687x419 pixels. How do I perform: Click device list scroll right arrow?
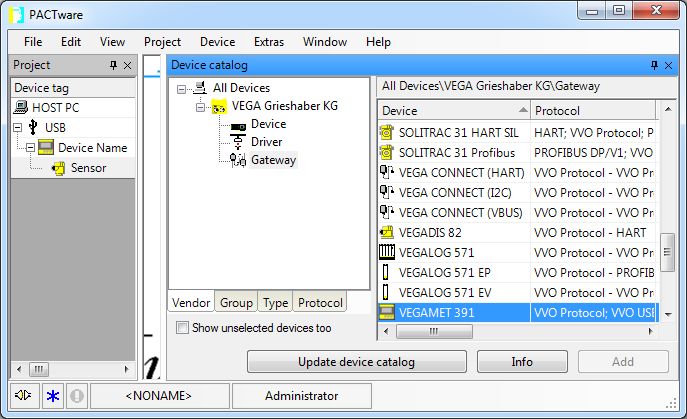(650, 331)
